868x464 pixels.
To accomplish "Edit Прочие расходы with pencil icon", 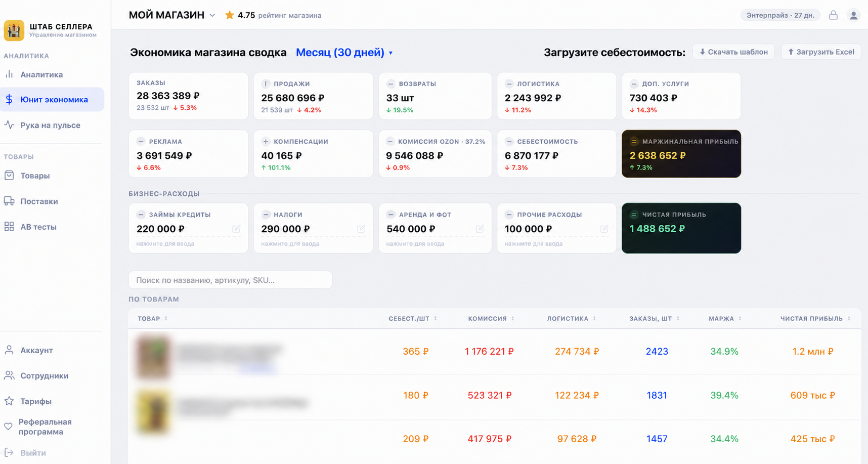I will 604,229.
